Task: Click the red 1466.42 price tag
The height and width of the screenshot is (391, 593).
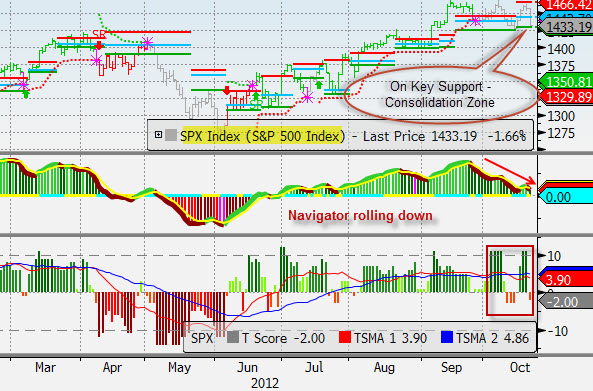Action: tap(566, 5)
